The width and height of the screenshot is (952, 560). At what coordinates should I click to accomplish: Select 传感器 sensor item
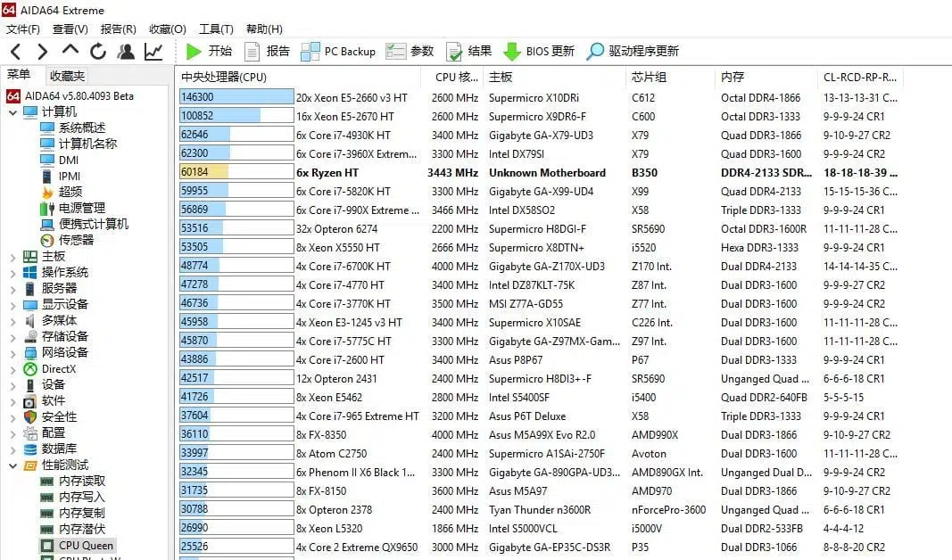[x=68, y=240]
